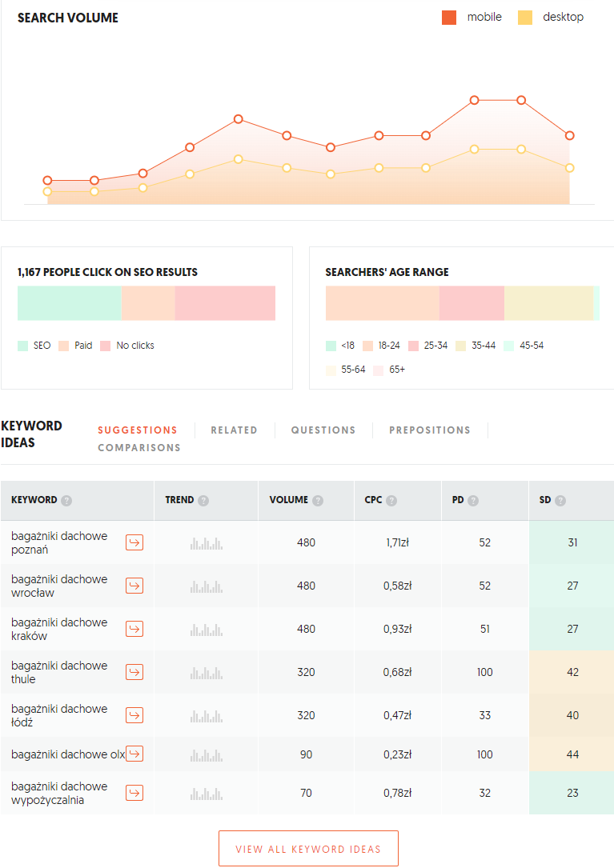This screenshot has height=868, width=614.
Task: Open arrow icon for bagażniki dachowe kraków
Action: [134, 629]
